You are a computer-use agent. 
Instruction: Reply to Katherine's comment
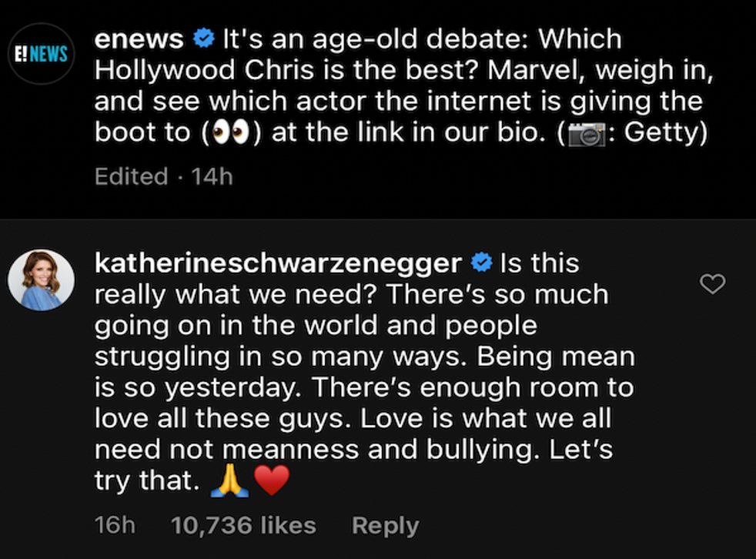click(385, 525)
